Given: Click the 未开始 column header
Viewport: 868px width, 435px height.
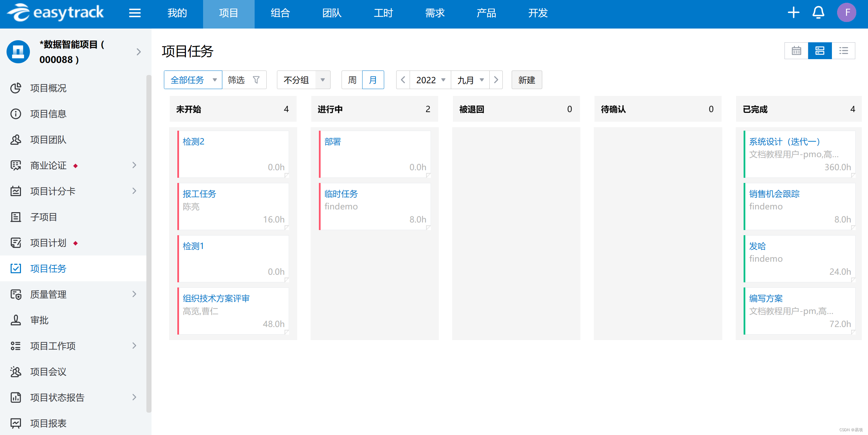Looking at the screenshot, I should 233,109.
